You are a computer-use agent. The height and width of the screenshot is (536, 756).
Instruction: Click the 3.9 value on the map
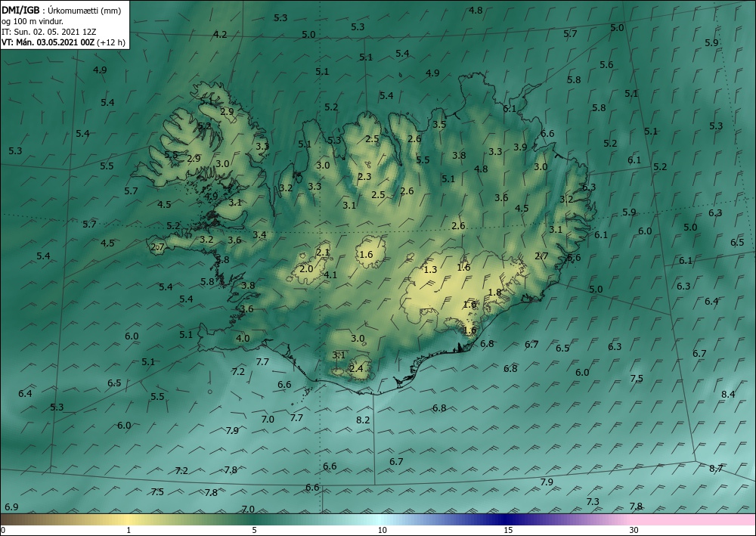(520, 147)
